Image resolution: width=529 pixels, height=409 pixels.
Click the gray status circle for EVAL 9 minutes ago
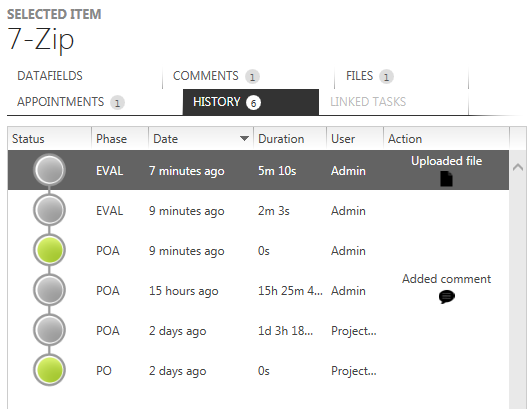(49, 210)
